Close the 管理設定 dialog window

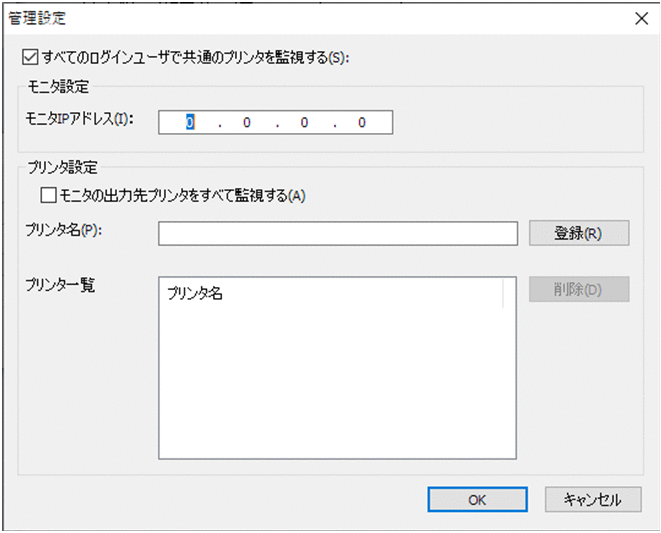(x=642, y=19)
